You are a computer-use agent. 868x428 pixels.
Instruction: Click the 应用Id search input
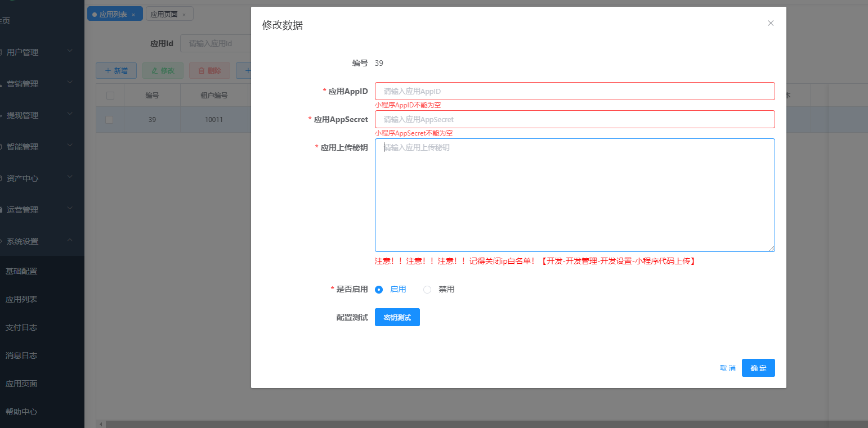215,43
